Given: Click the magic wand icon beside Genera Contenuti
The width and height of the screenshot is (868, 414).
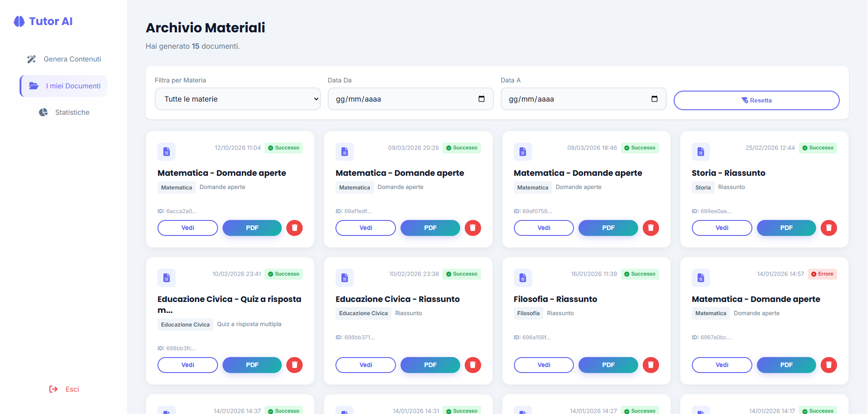Looking at the screenshot, I should (x=31, y=59).
